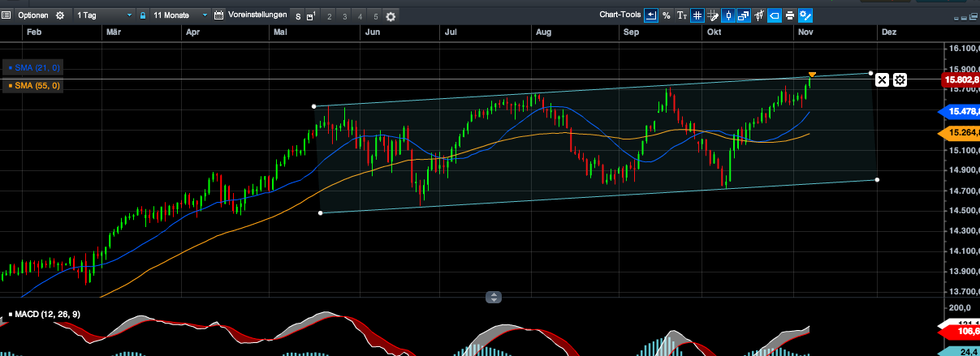The image size is (980, 356).
Task: Toggle the time range lock icon
Action: pos(143,15)
